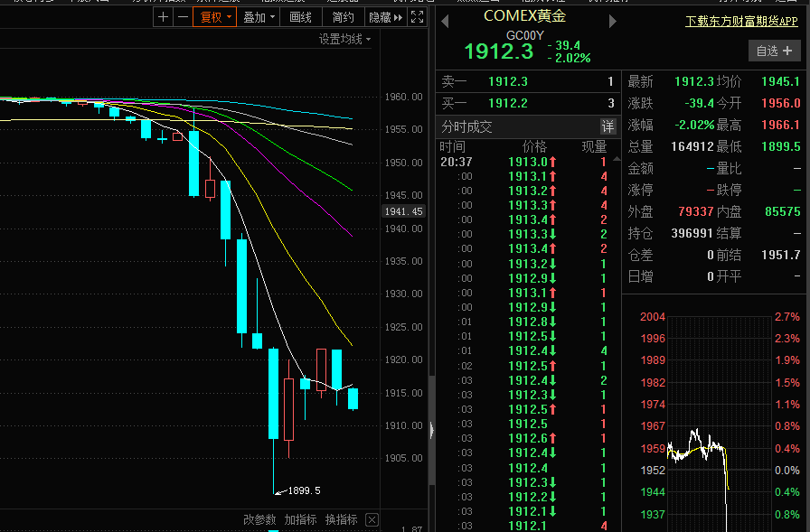The image size is (810, 532).
Task: Click the 持仓 396991 value
Action: pyautogui.click(x=692, y=233)
